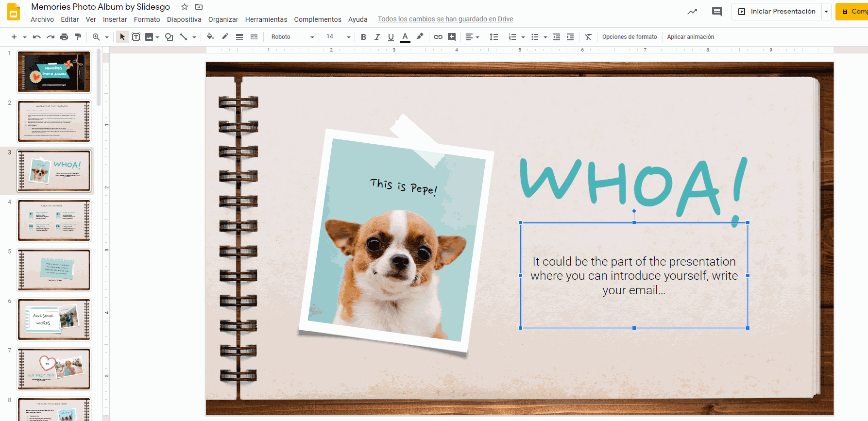The width and height of the screenshot is (868, 421).
Task: Open the comment history
Action: coord(717,11)
